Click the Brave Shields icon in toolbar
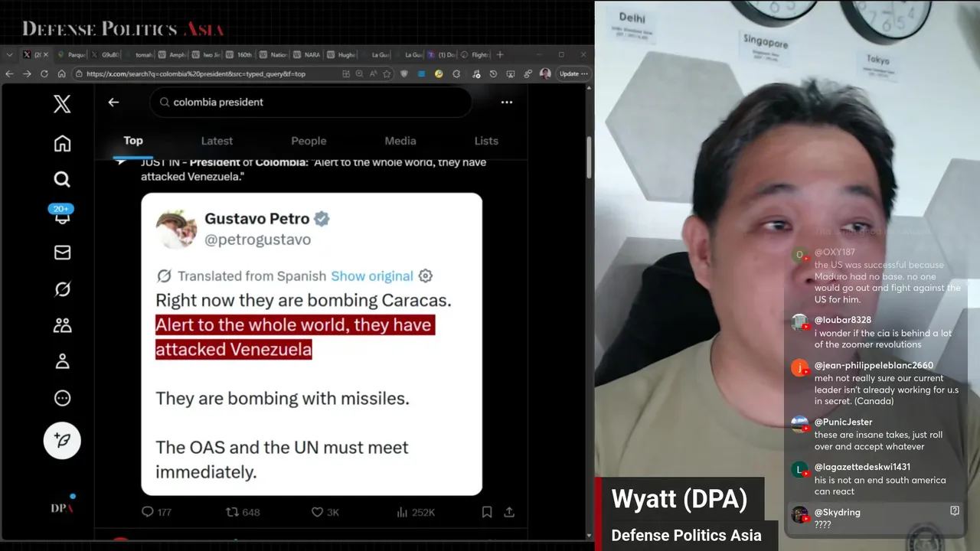Screen dimensions: 980x551 click(x=403, y=74)
